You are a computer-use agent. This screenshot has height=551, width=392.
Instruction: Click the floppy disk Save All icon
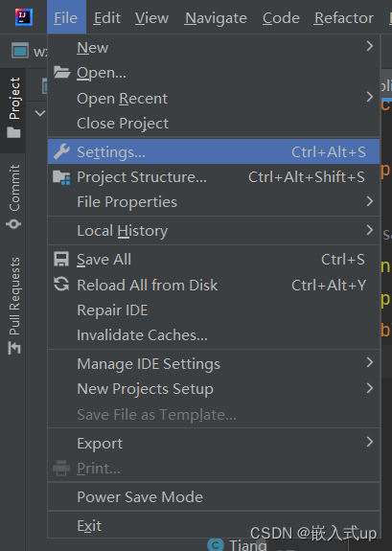pyautogui.click(x=61, y=260)
